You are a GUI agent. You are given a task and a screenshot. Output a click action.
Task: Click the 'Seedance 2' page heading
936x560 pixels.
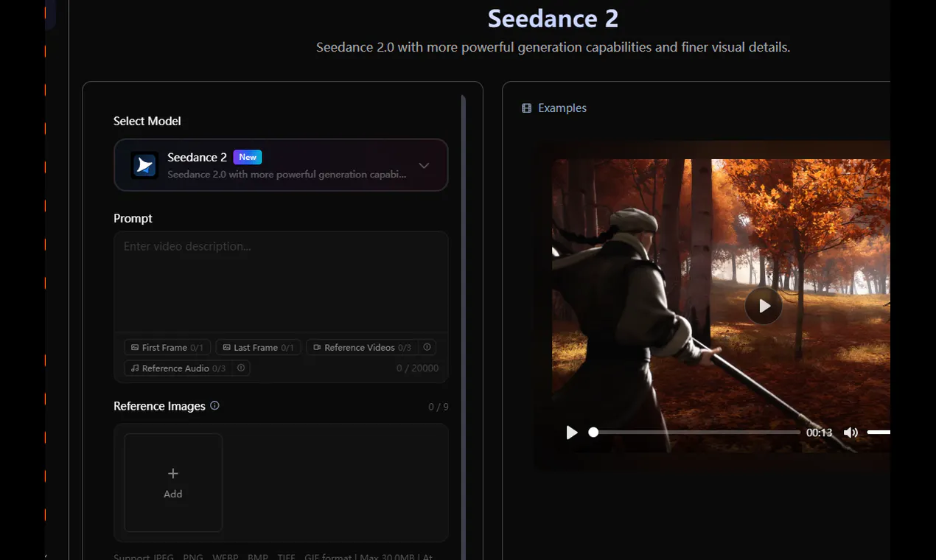[553, 18]
